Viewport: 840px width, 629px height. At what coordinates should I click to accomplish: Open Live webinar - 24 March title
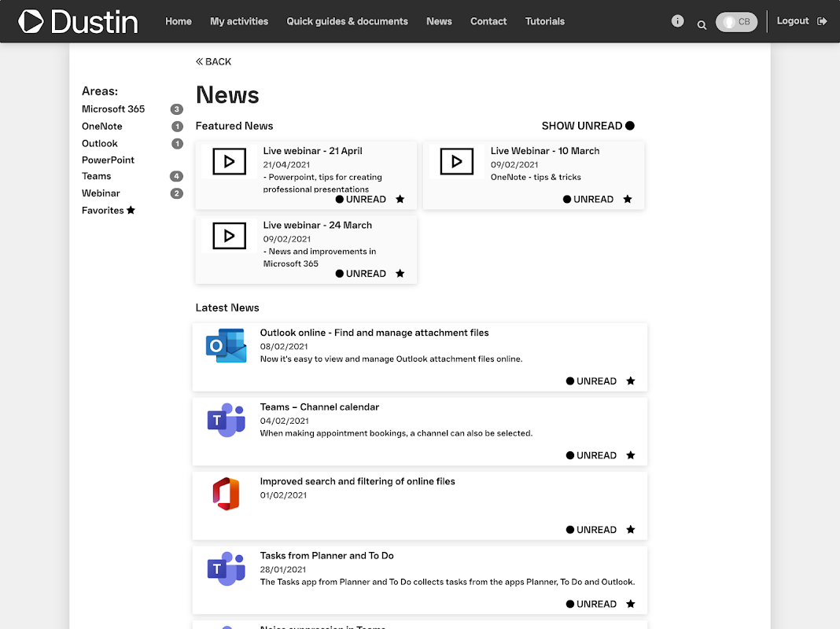pos(317,226)
